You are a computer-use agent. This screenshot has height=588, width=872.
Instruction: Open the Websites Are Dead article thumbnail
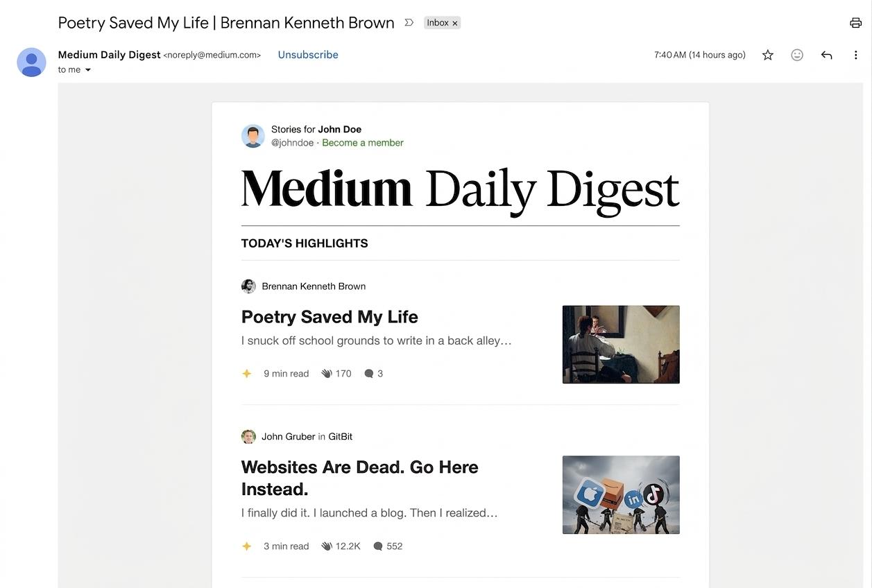[620, 494]
